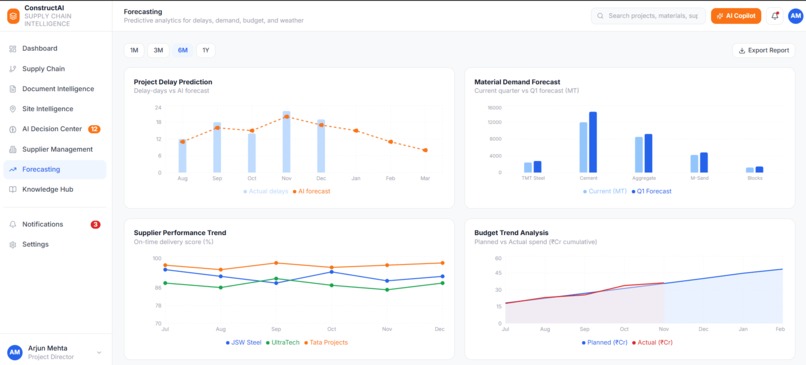Click the Nov actual delays bar
Viewport: 806px width, 365px height.
(x=286, y=142)
